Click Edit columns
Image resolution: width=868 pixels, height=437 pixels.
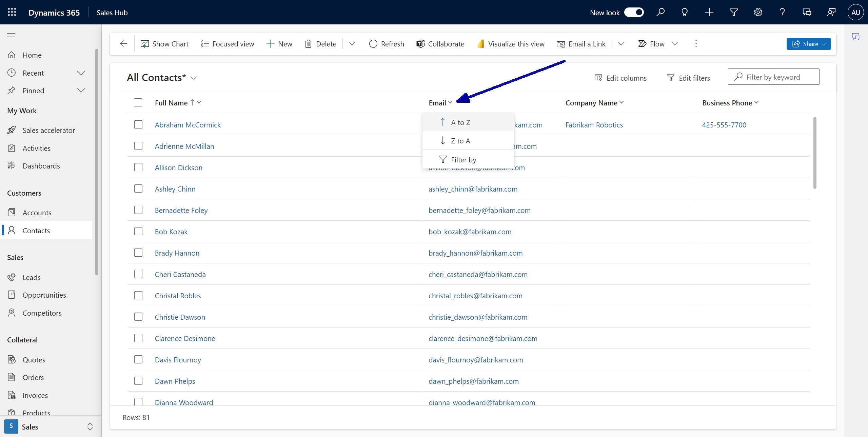620,78
